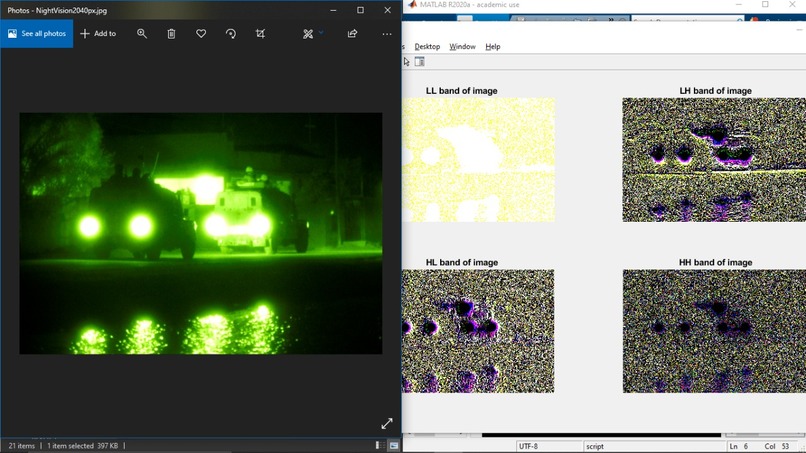Delete the photo with trash icon
The image size is (806, 453).
171,33
